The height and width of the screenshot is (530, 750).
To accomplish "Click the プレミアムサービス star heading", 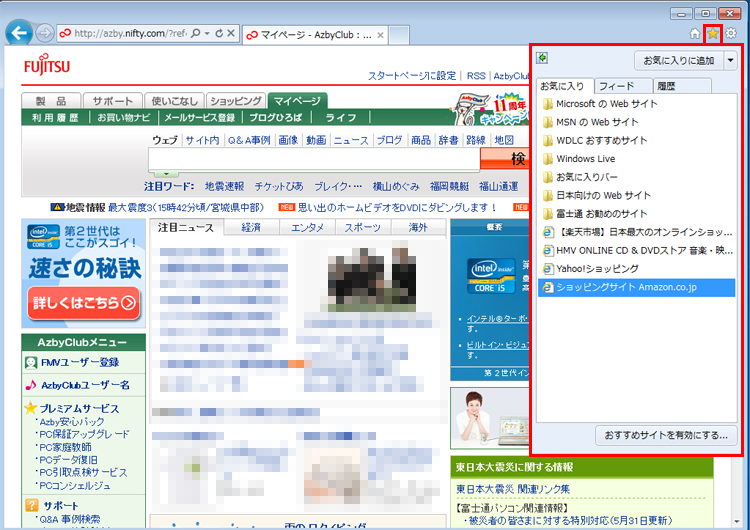I will [x=79, y=409].
